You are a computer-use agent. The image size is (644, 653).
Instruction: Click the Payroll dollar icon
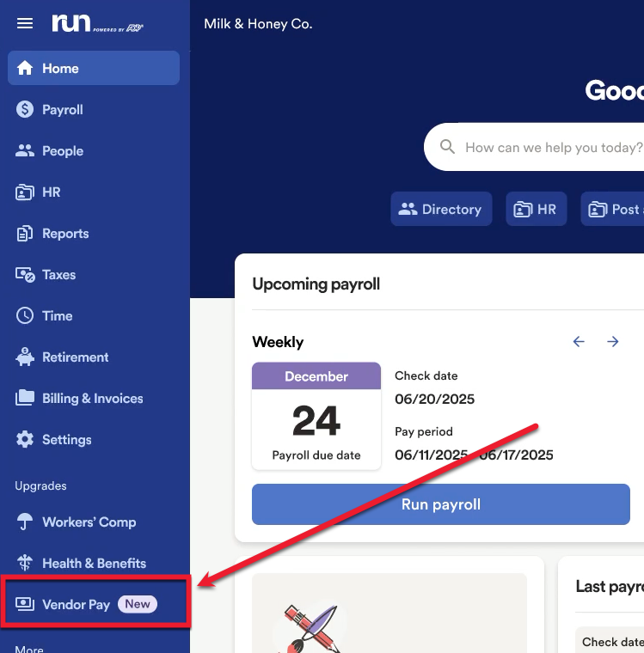coord(25,110)
